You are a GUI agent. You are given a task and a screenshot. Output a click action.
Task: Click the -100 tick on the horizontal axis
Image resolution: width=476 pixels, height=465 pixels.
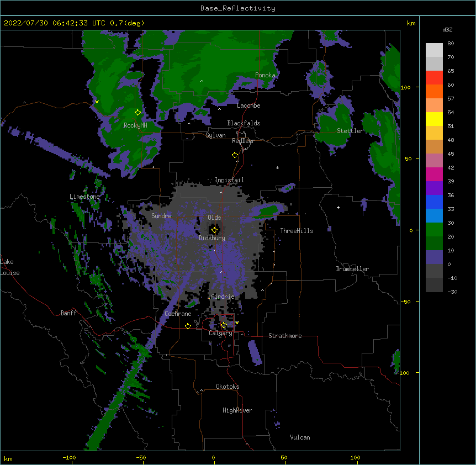(69, 457)
